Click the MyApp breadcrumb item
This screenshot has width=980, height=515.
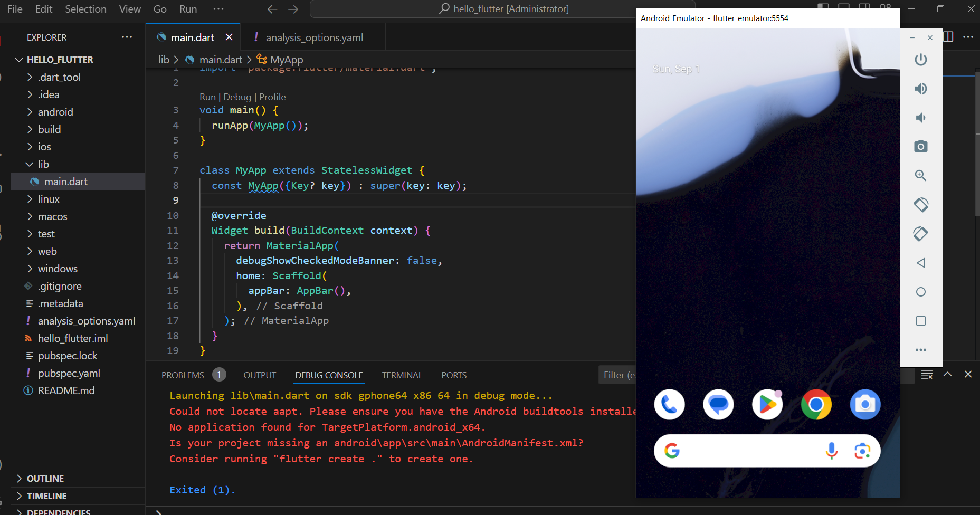[x=280, y=60]
